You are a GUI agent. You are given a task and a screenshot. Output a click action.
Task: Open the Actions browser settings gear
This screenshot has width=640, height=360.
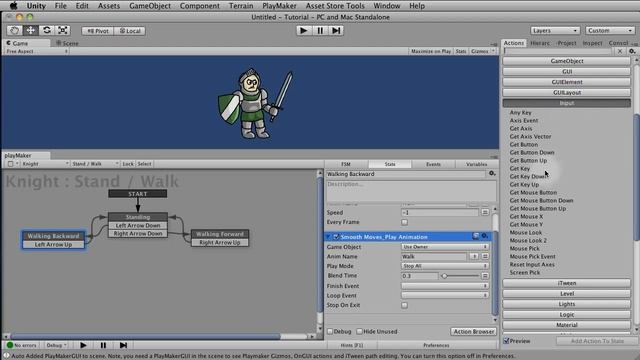[x=632, y=51]
